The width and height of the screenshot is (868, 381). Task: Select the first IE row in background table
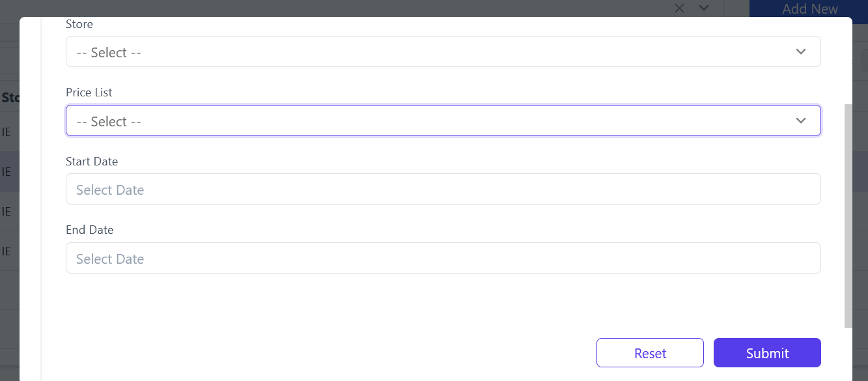point(10,132)
